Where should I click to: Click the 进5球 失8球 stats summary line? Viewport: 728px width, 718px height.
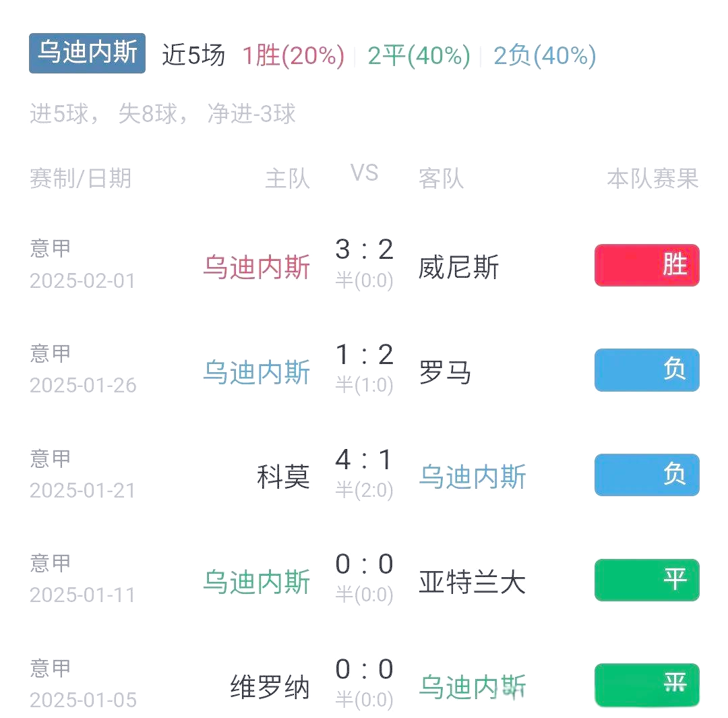click(x=162, y=115)
